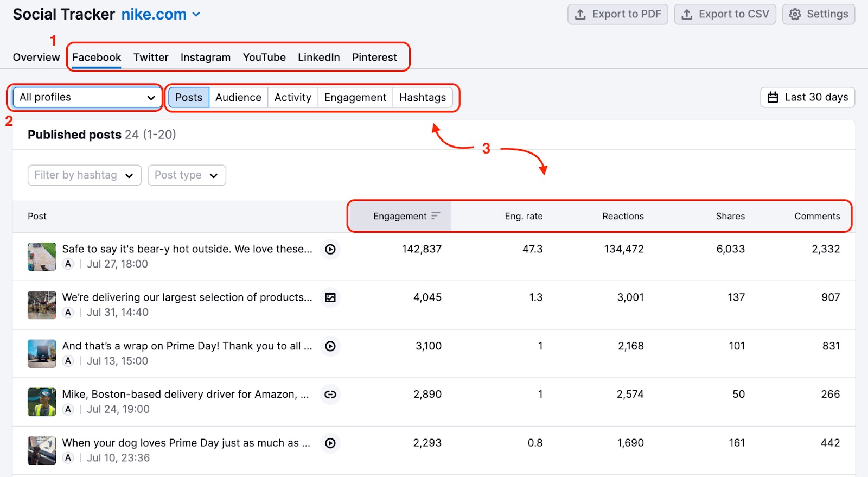
Task: Open the Filter by hashtag dropdown
Action: click(x=85, y=175)
